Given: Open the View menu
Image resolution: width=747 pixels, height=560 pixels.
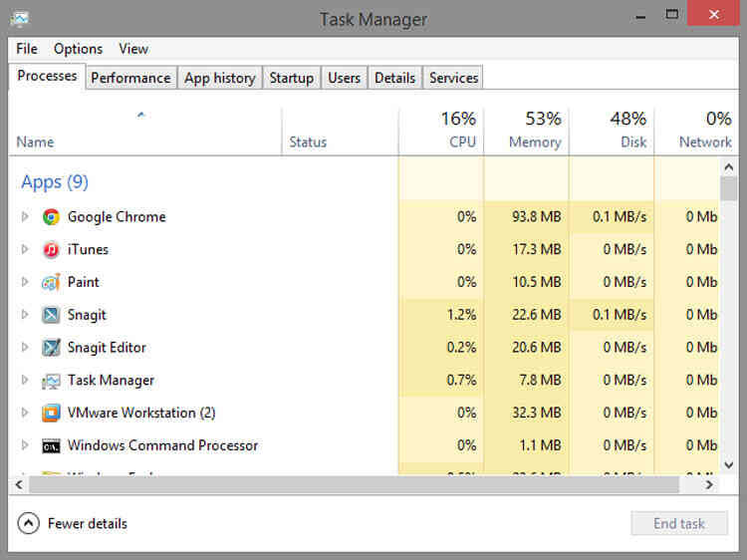Looking at the screenshot, I should 132,49.
